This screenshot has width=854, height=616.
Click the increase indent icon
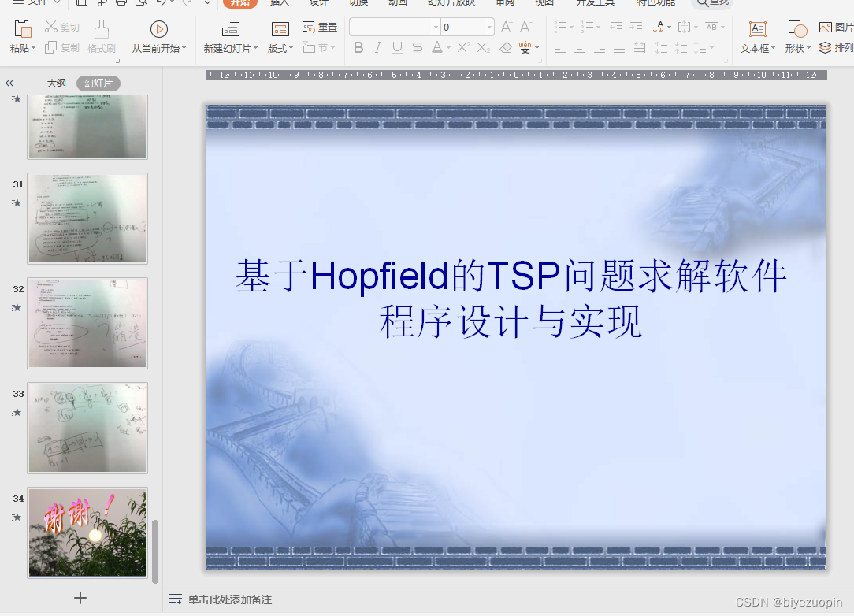tap(636, 27)
